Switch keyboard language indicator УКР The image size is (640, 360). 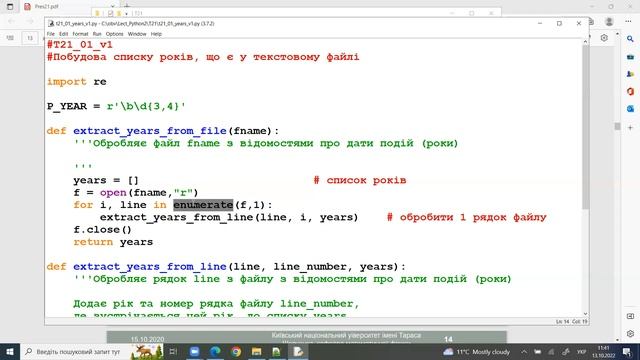581,351
